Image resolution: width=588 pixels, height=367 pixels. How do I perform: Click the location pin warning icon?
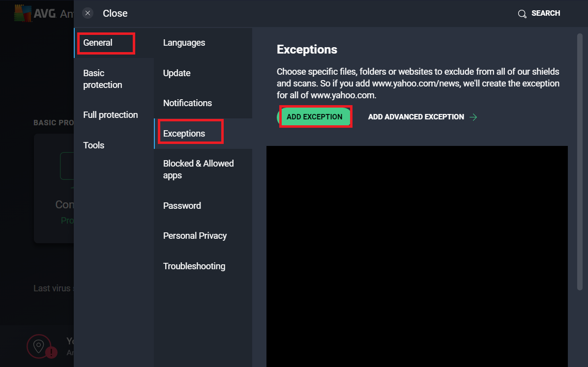point(39,346)
